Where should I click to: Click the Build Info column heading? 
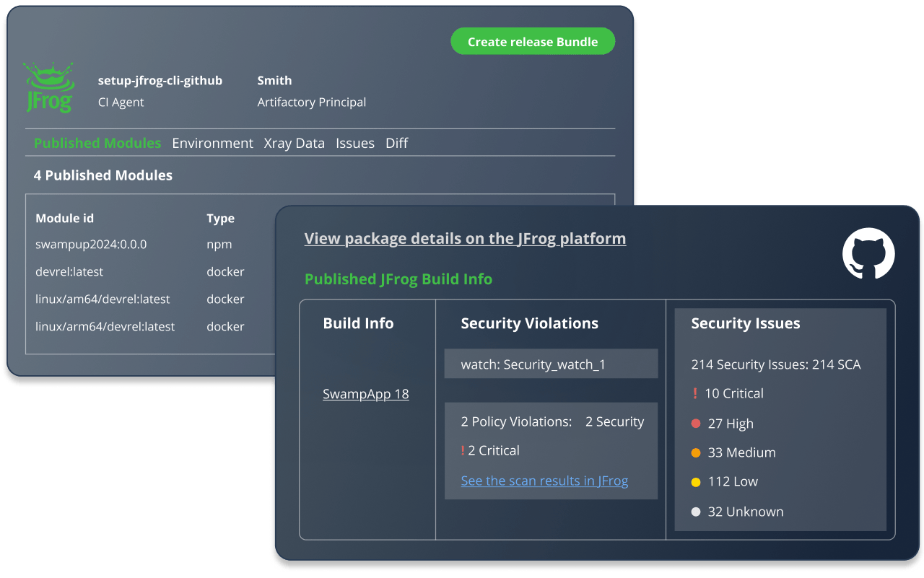[x=358, y=323]
